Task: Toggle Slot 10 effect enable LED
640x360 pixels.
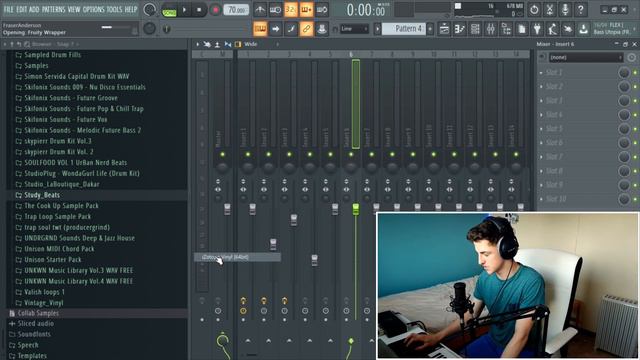Action: [635, 199]
